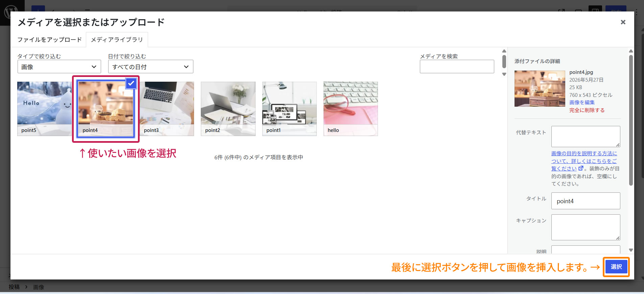
Task: Click the 6件 (6件中) media count text
Action: [259, 157]
